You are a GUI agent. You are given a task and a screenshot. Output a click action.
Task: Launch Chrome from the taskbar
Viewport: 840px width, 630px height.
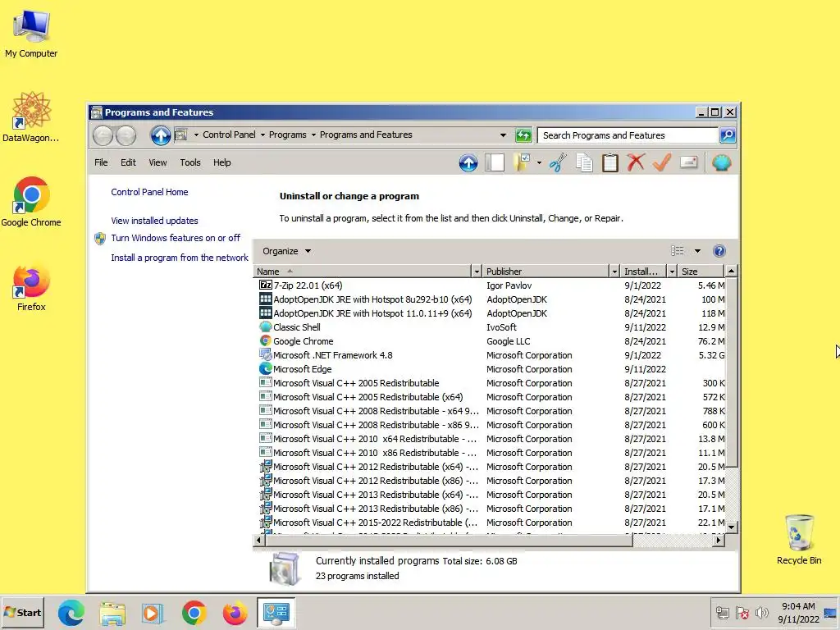[x=194, y=613]
